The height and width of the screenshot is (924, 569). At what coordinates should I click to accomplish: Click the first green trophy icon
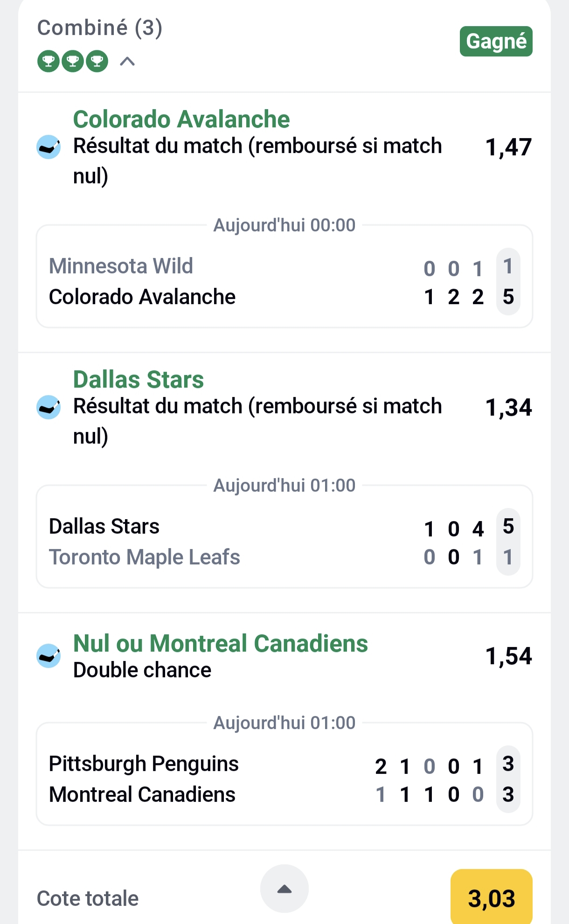(49, 61)
